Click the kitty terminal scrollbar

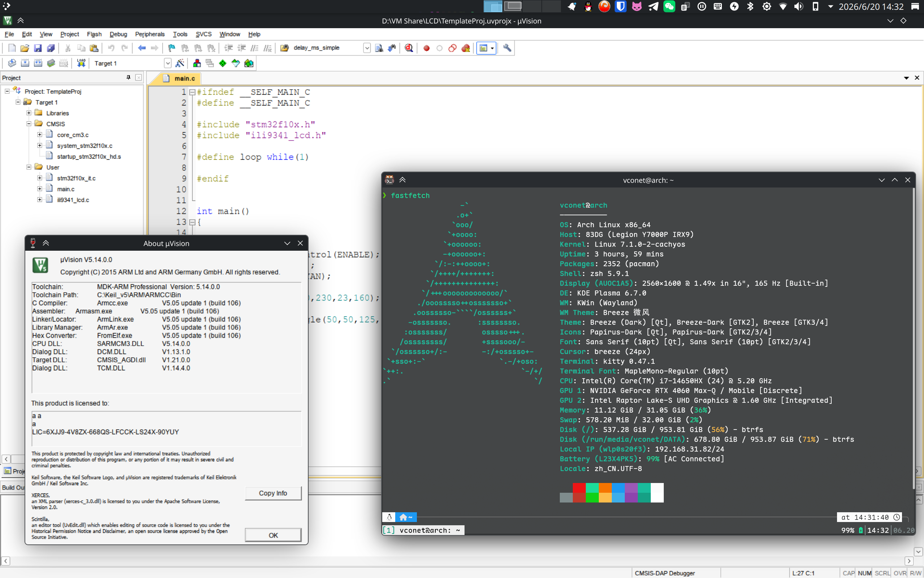[x=913, y=338]
